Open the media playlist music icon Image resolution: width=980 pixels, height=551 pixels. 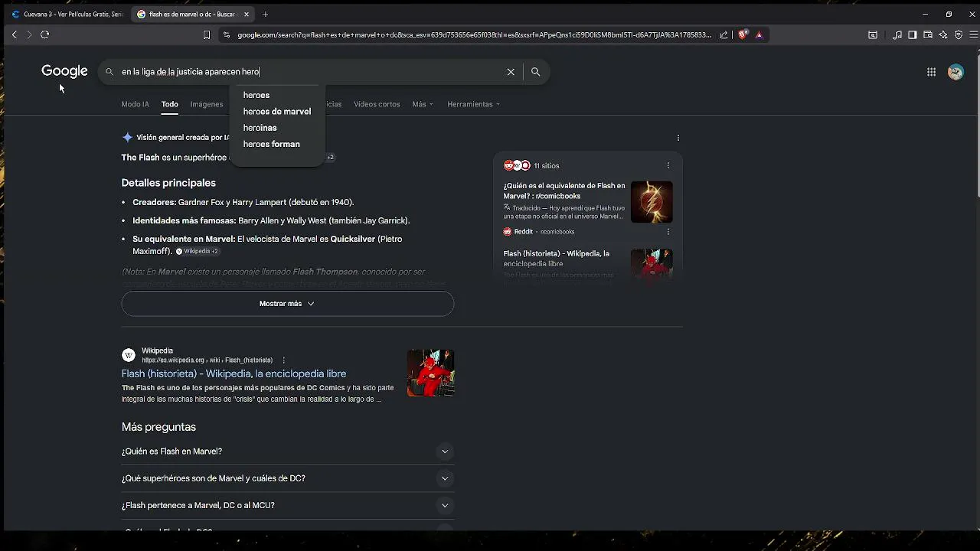897,34
